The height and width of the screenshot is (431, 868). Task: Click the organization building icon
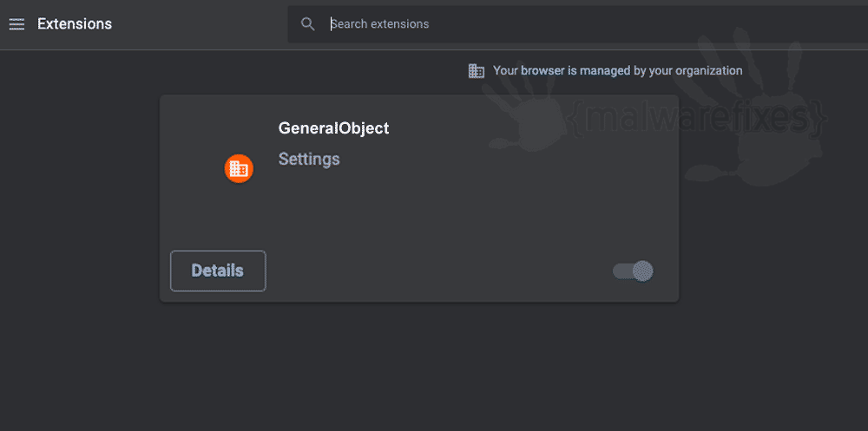tap(476, 71)
